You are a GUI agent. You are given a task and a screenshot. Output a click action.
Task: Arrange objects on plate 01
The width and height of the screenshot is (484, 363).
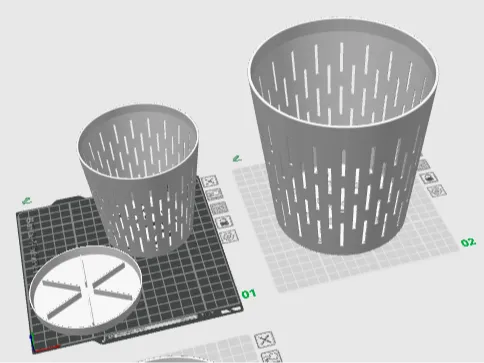click(219, 208)
